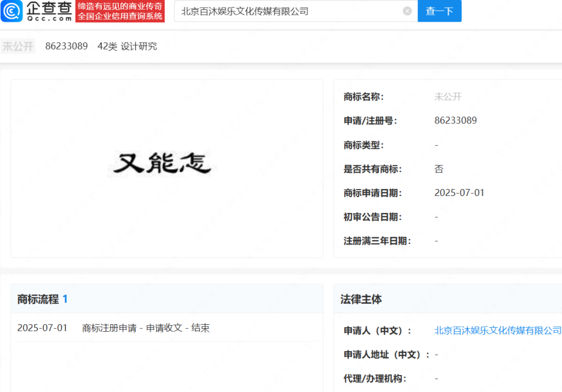
Task: Click the 商标流程 section heading
Action: click(38, 299)
